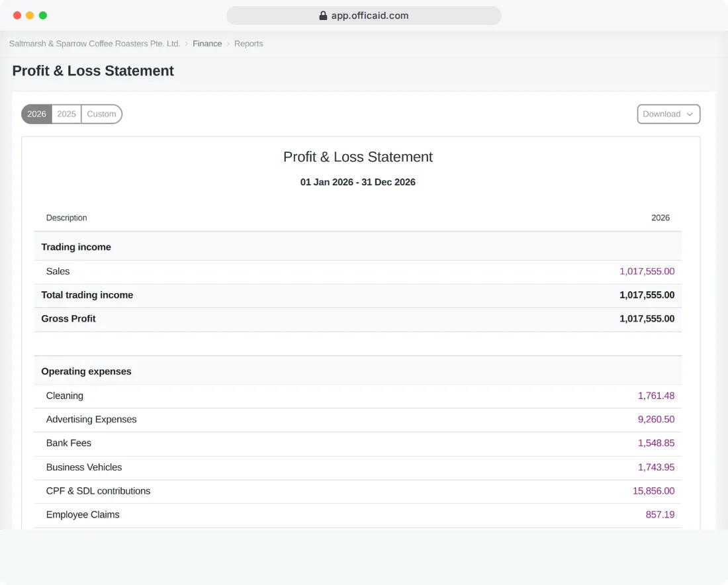Click the green maximize window button

click(43, 16)
